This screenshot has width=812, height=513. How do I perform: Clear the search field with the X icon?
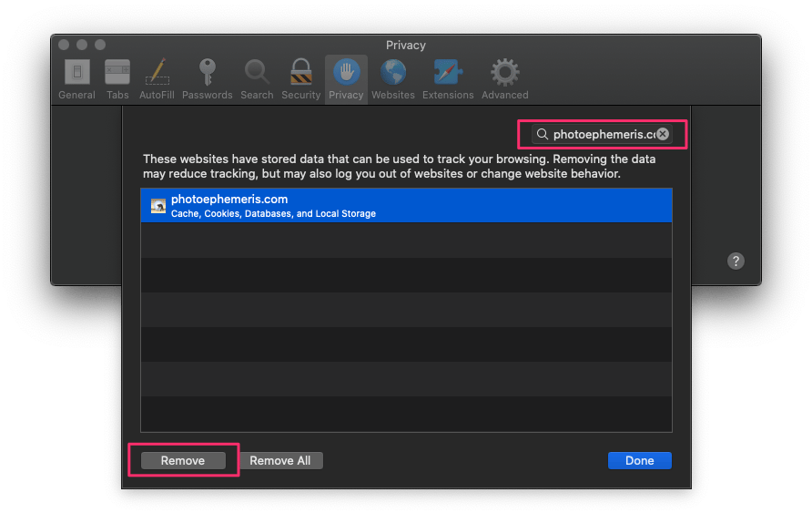(663, 134)
